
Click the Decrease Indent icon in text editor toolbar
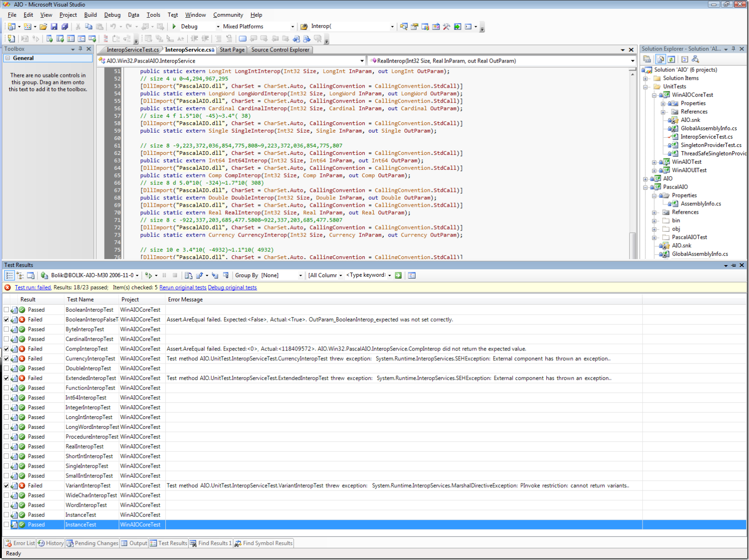coord(195,39)
